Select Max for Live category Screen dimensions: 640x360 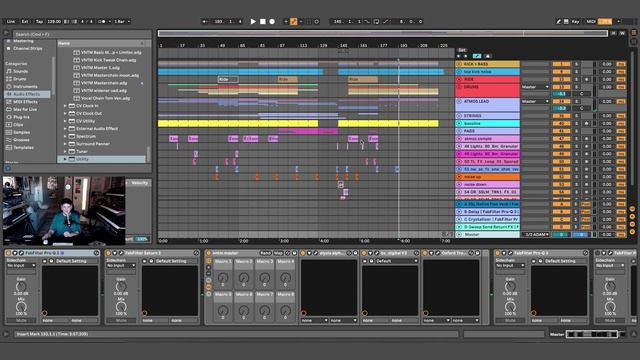tap(25, 109)
